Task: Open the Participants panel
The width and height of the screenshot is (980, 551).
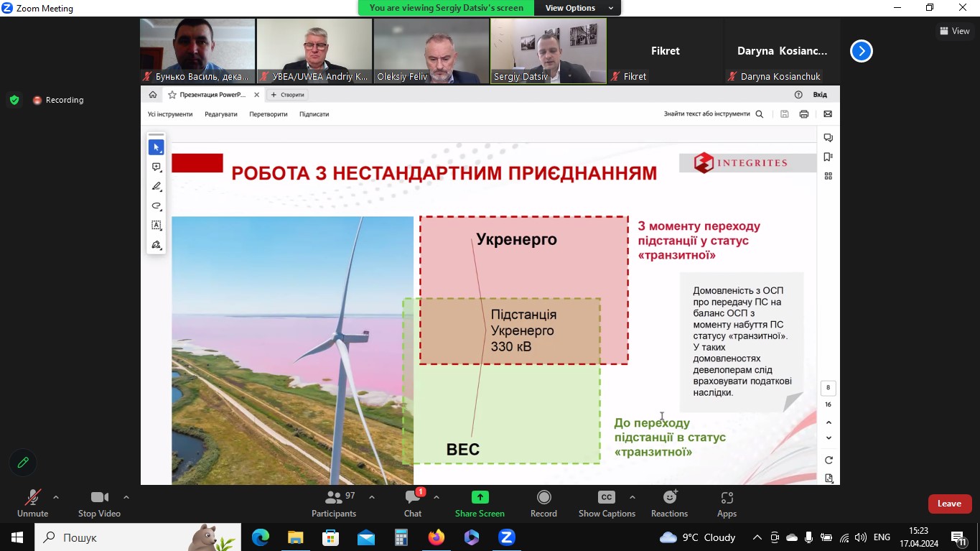Action: pyautogui.click(x=334, y=504)
